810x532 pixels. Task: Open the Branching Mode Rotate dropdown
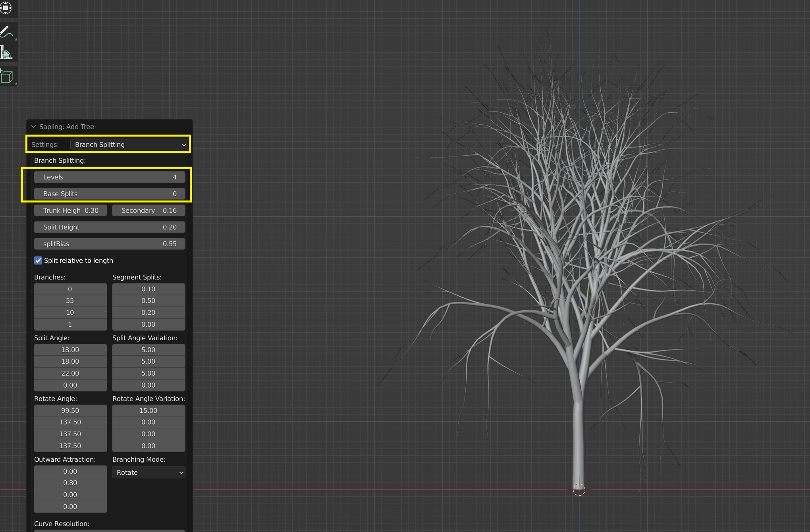148,472
